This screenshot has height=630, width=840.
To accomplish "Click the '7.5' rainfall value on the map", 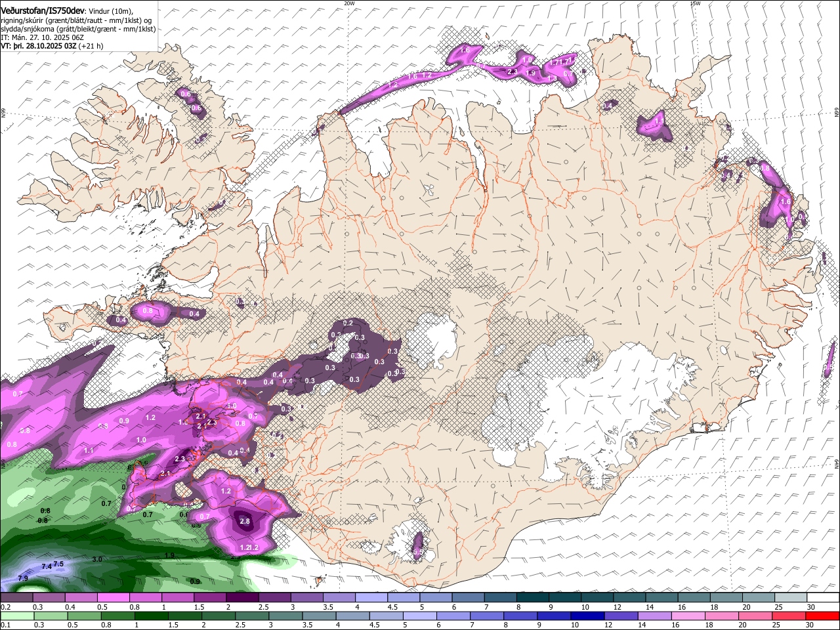I will click(x=58, y=564).
